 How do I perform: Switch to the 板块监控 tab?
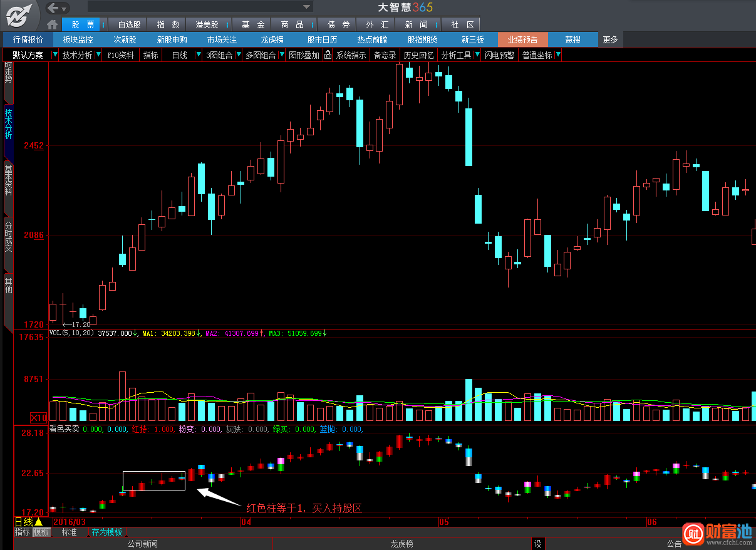pos(78,39)
